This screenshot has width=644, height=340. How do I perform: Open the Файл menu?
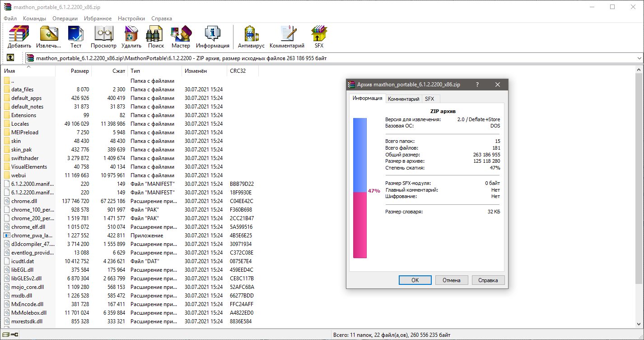(10, 19)
